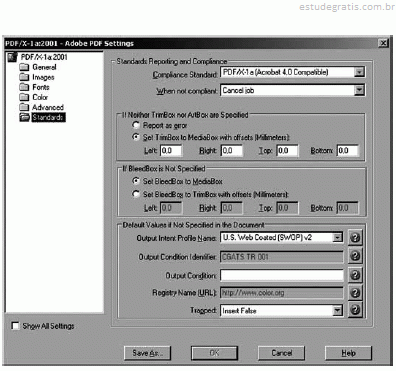
Task: Select Set TrimBox to MediaBox with offsets
Action: (x=136, y=137)
